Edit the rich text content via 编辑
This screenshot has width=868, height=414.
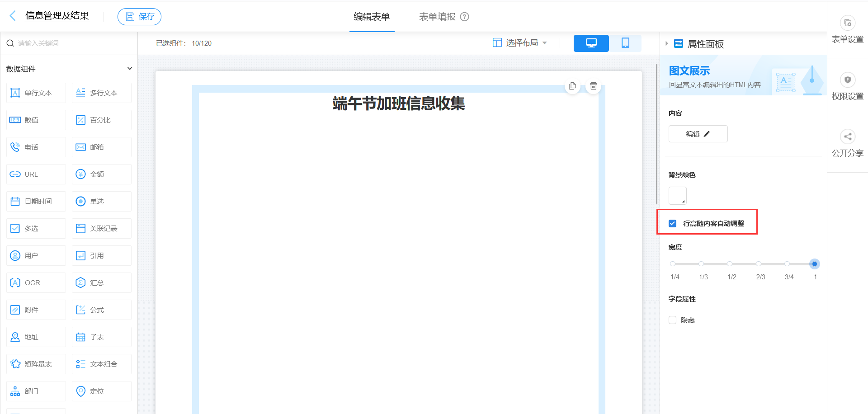coord(698,134)
